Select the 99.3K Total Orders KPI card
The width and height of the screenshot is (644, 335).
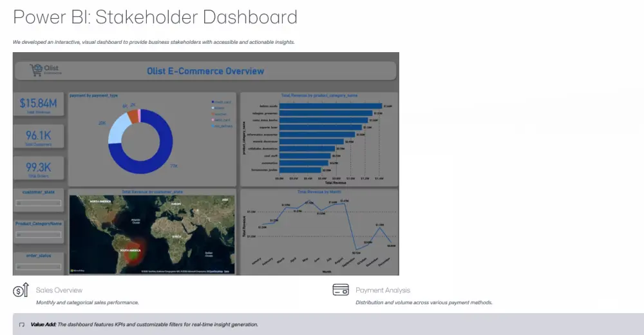click(39, 168)
